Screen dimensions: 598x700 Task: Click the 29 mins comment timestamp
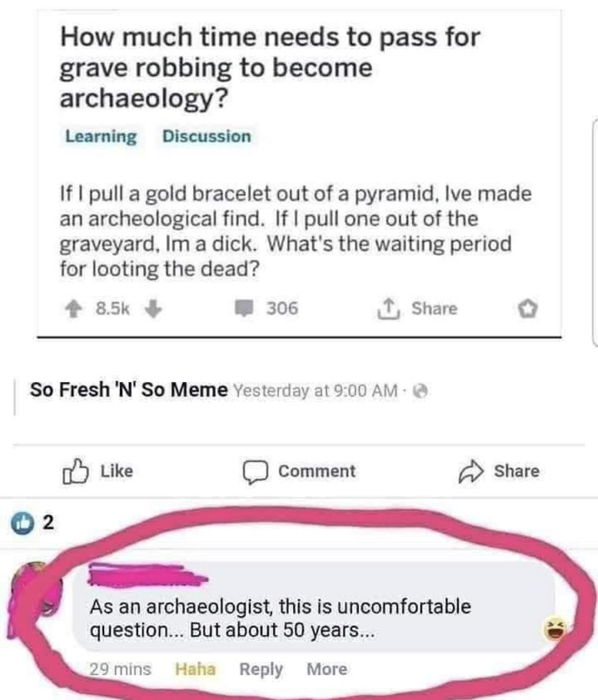click(120, 669)
